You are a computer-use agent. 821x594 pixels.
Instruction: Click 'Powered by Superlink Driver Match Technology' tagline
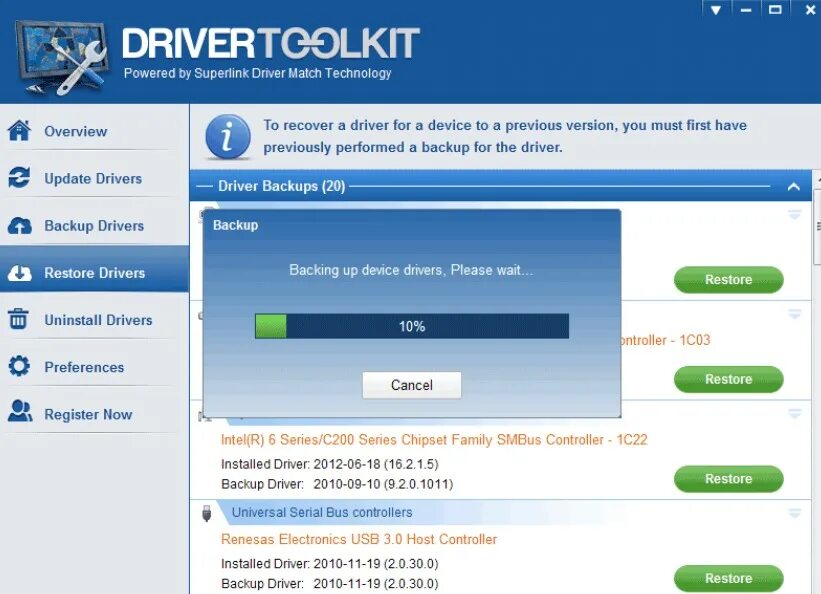pos(258,73)
